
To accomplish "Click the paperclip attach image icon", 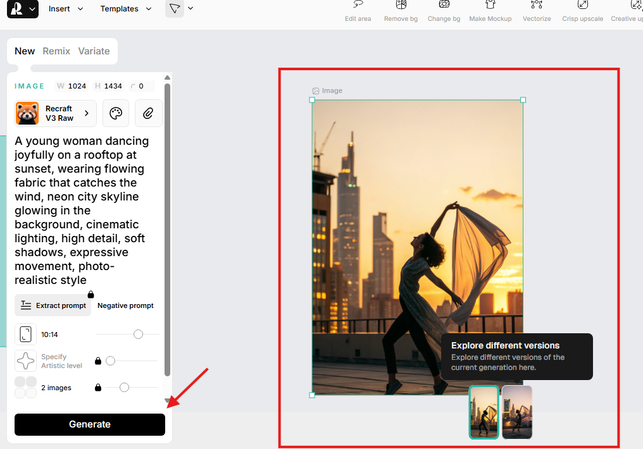I will [148, 113].
